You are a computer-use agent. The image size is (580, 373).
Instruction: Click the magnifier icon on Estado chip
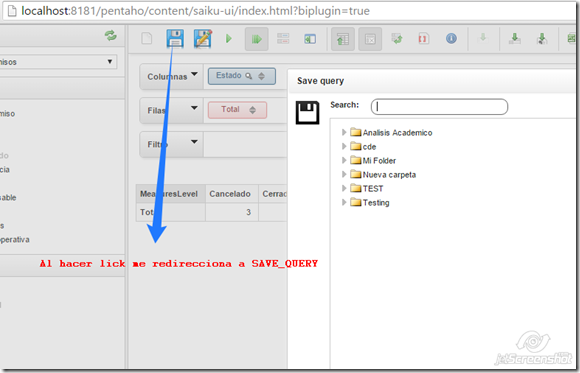249,76
